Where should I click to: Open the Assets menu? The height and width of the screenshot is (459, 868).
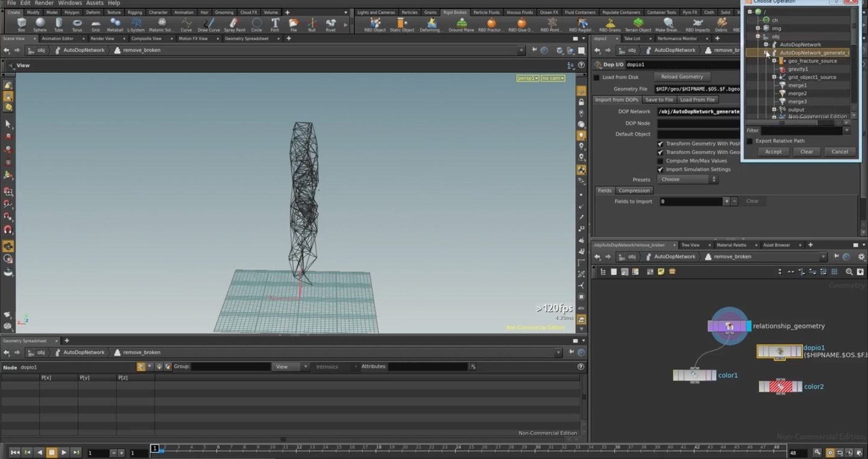[x=95, y=3]
